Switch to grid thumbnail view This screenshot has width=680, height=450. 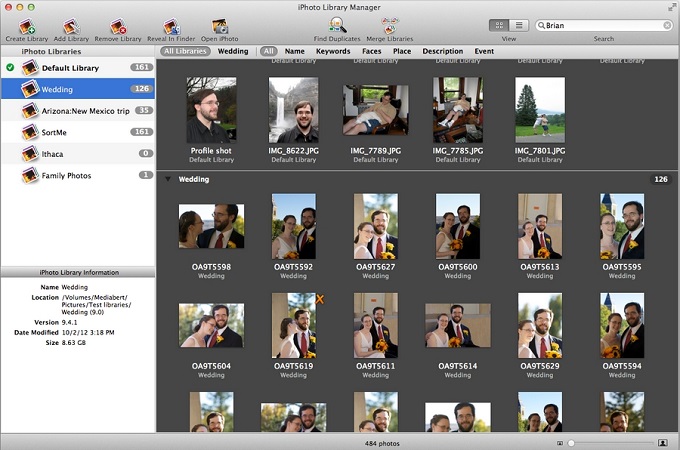(499, 26)
